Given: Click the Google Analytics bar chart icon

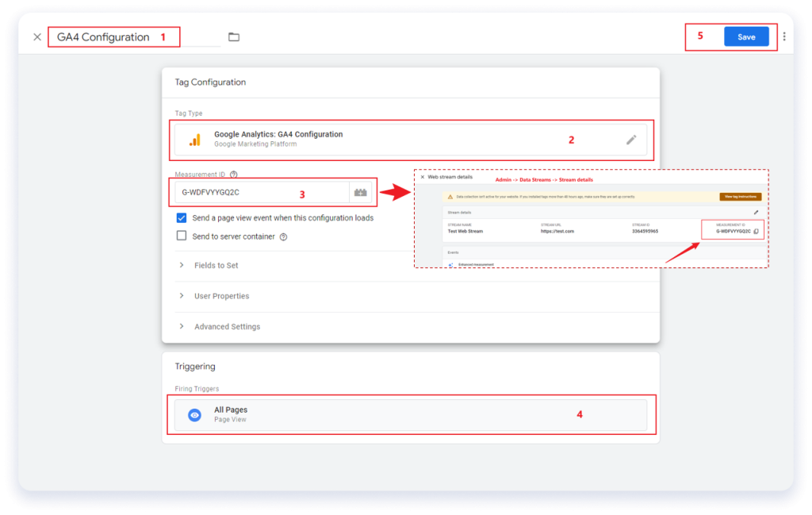Looking at the screenshot, I should point(195,140).
